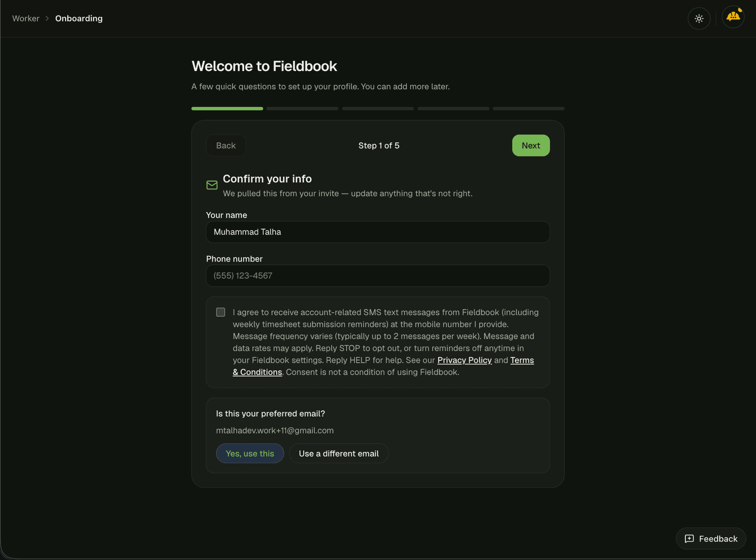Click the first green progress segment
Viewport: 756px width, 560px height.
coord(227,109)
